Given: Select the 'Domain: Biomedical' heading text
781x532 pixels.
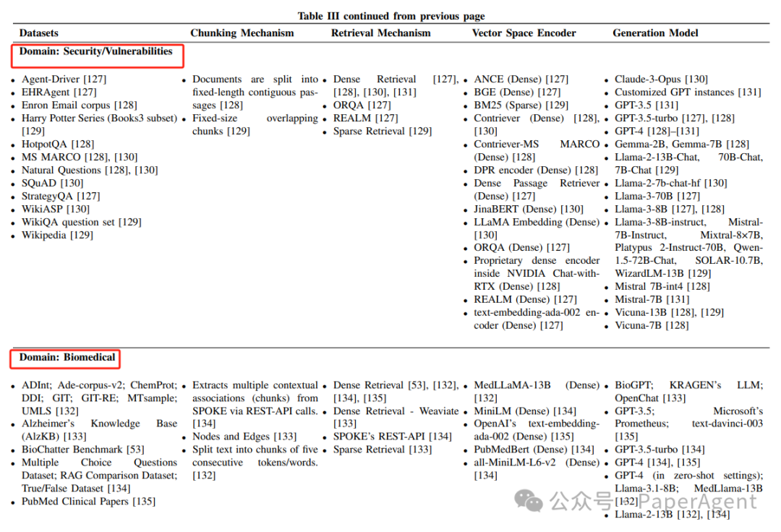Looking at the screenshot, I should [x=67, y=357].
